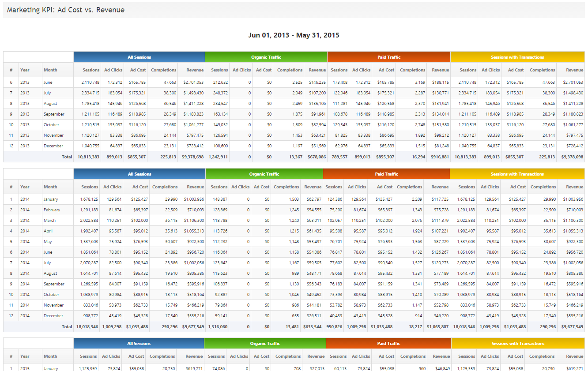This screenshot has height=371, width=588.
Task: Click yellow Sessions with Transactions header in 2014 table
Action: 517,174
